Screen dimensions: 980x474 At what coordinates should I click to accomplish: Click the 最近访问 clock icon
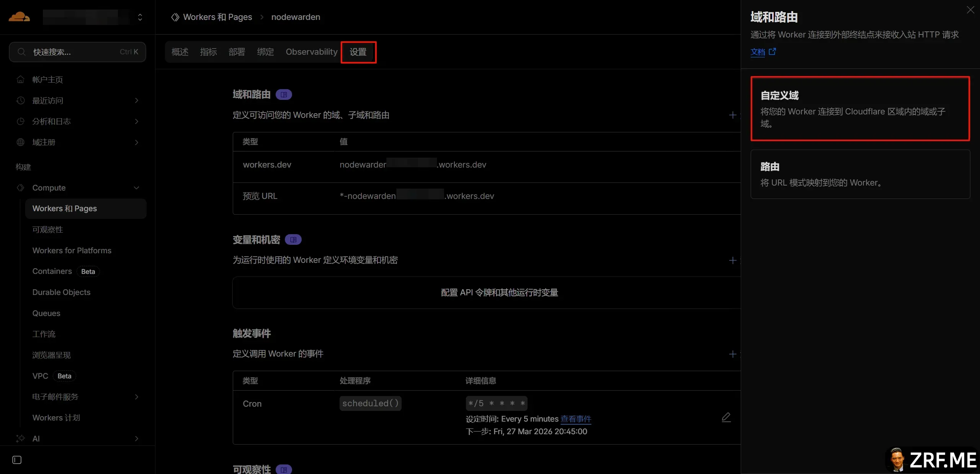coord(21,101)
